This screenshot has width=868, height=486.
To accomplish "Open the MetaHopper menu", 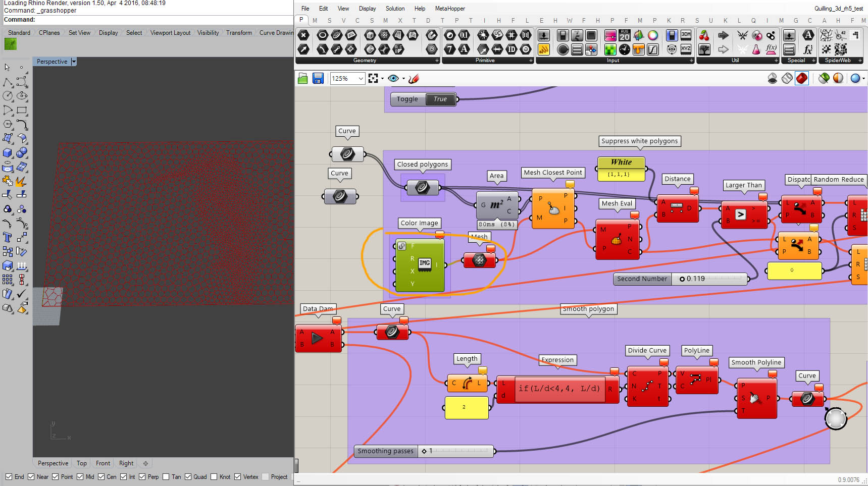I will pos(450,9).
